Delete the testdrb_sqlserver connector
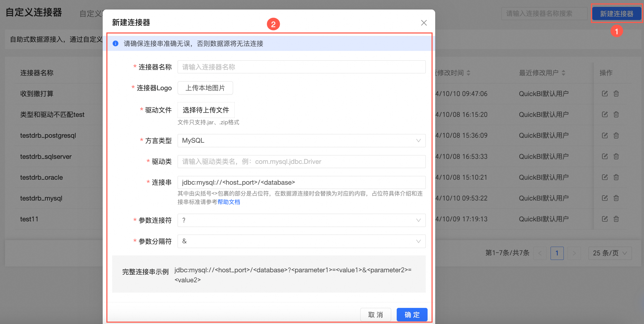 pos(616,156)
